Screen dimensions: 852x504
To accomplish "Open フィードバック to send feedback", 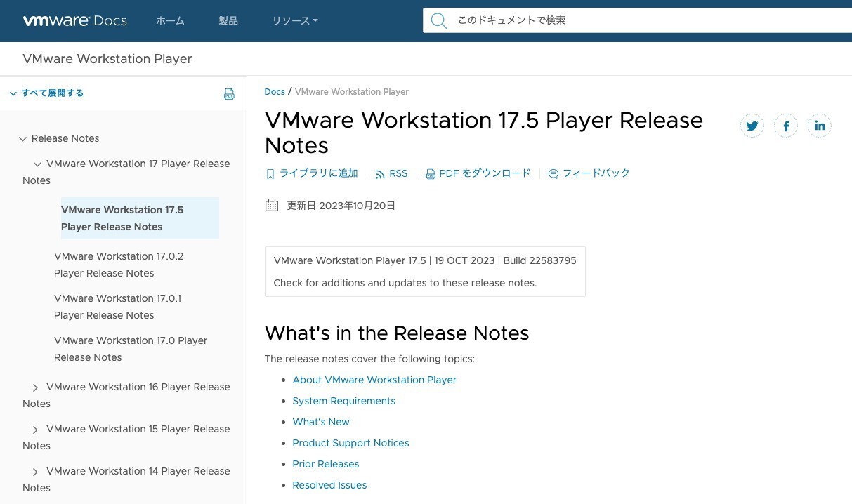I will click(x=589, y=173).
